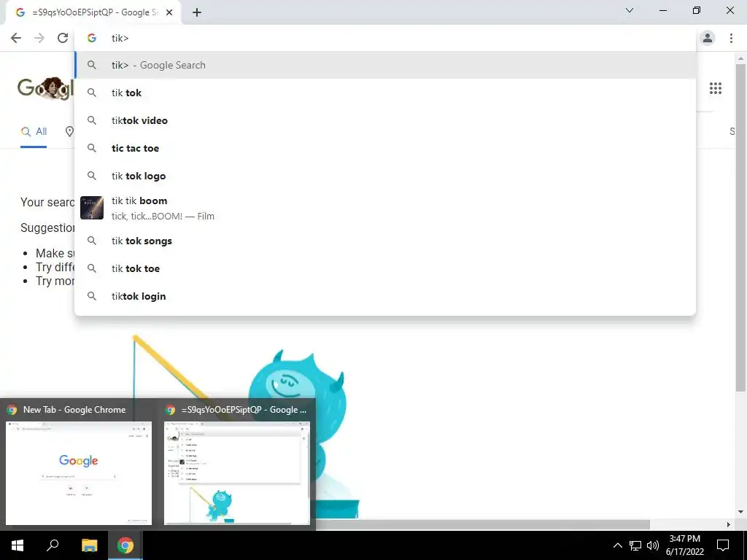
Task: Open a new tab with plus button
Action: pyautogui.click(x=197, y=13)
